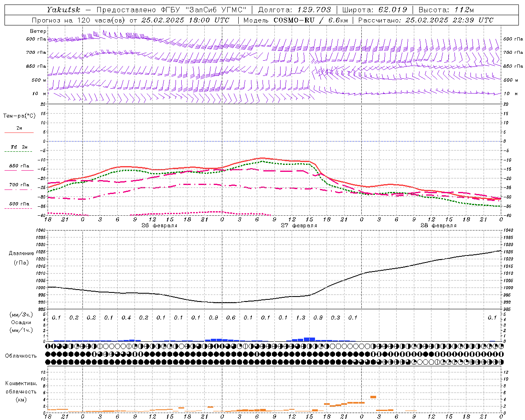
Task: Click the "Облачность" cloud cover label
Action: [21, 356]
